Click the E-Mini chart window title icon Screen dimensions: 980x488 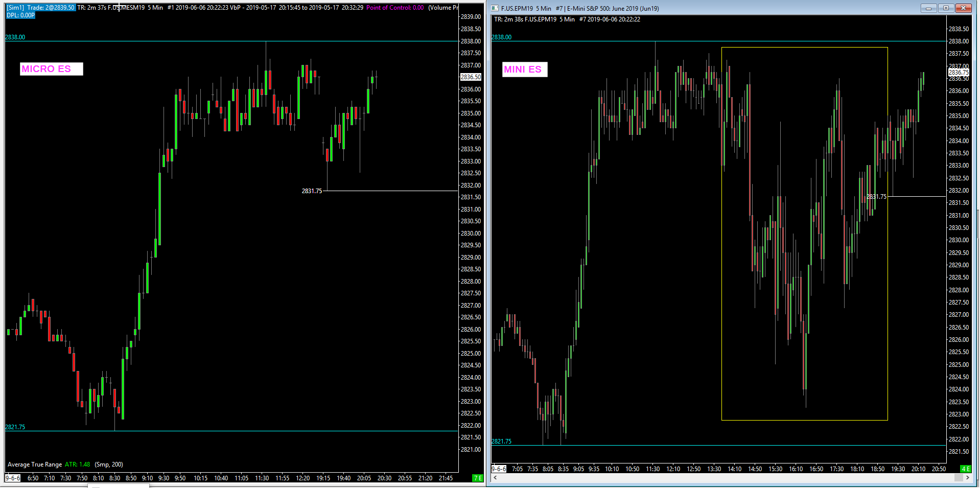(495, 8)
